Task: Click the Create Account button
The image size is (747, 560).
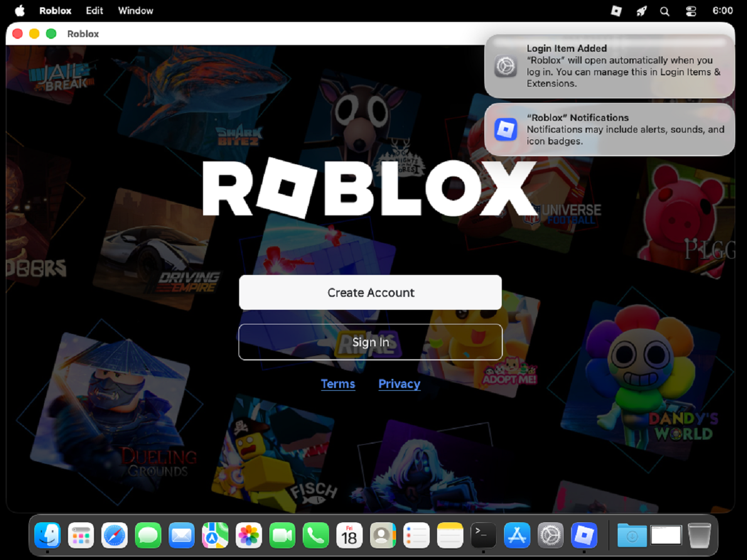Action: tap(370, 292)
